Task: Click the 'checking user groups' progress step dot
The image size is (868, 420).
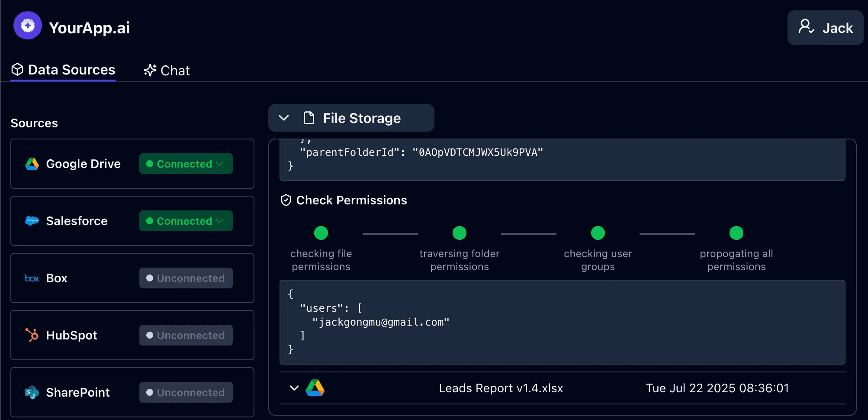Action: click(598, 233)
